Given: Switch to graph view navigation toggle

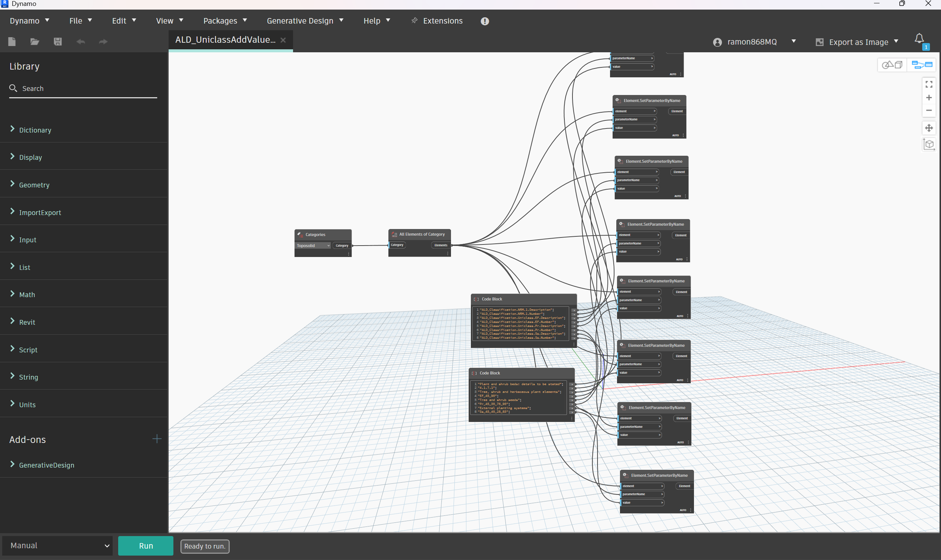Looking at the screenshot, I should (921, 65).
